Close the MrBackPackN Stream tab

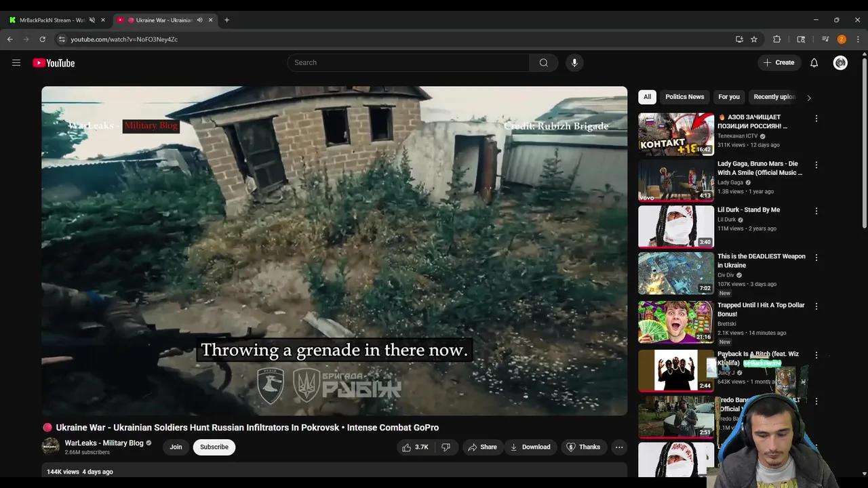(x=102, y=20)
